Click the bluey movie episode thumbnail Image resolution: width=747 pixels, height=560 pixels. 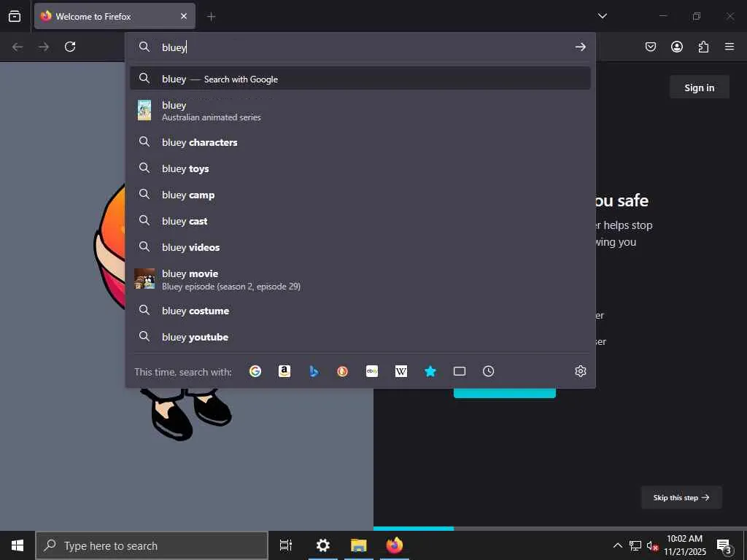[x=144, y=279]
